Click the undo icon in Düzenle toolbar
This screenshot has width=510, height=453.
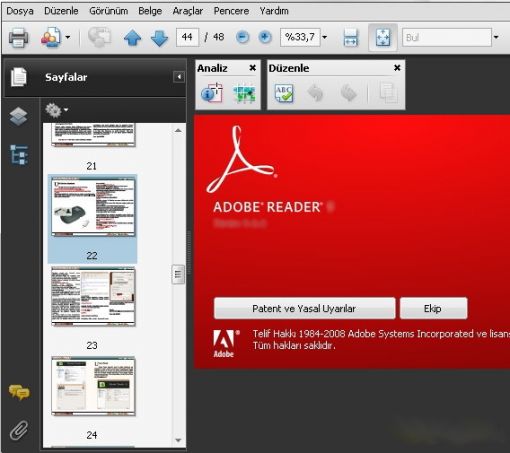(315, 93)
